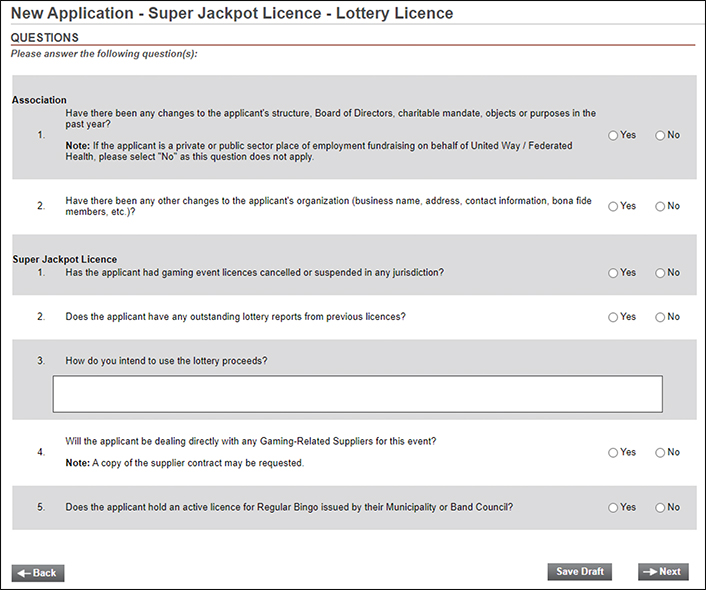Proceed with the Next button
Image resolution: width=706 pixels, height=590 pixels.
point(663,572)
